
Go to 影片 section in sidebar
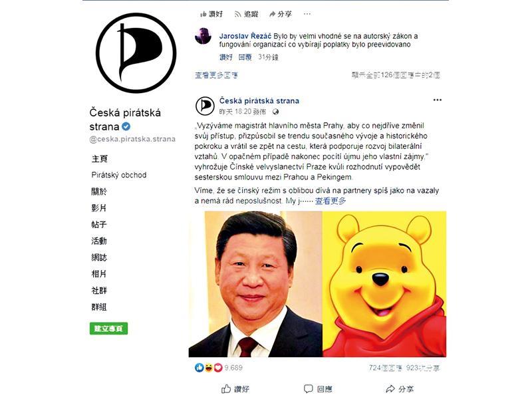tap(99, 208)
